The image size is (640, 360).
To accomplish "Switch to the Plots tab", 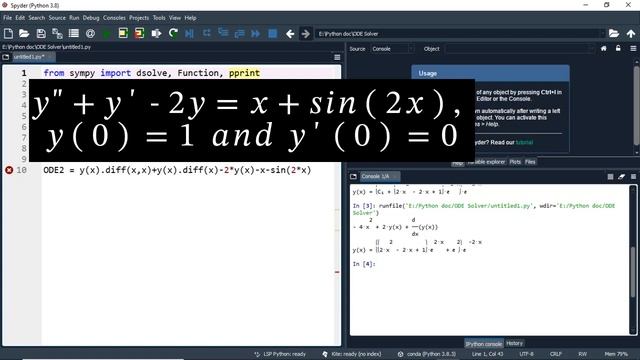I will [515, 162].
